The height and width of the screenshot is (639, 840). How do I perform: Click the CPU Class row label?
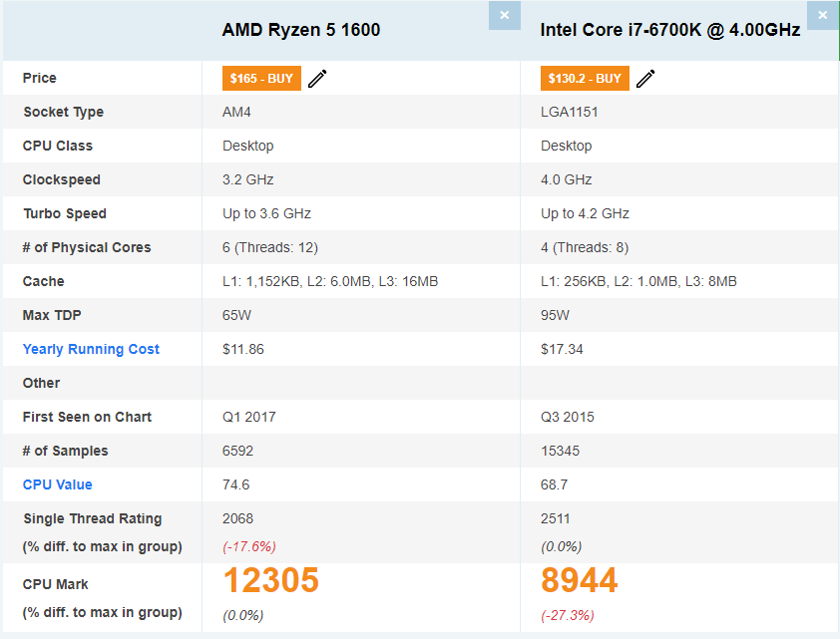click(57, 146)
